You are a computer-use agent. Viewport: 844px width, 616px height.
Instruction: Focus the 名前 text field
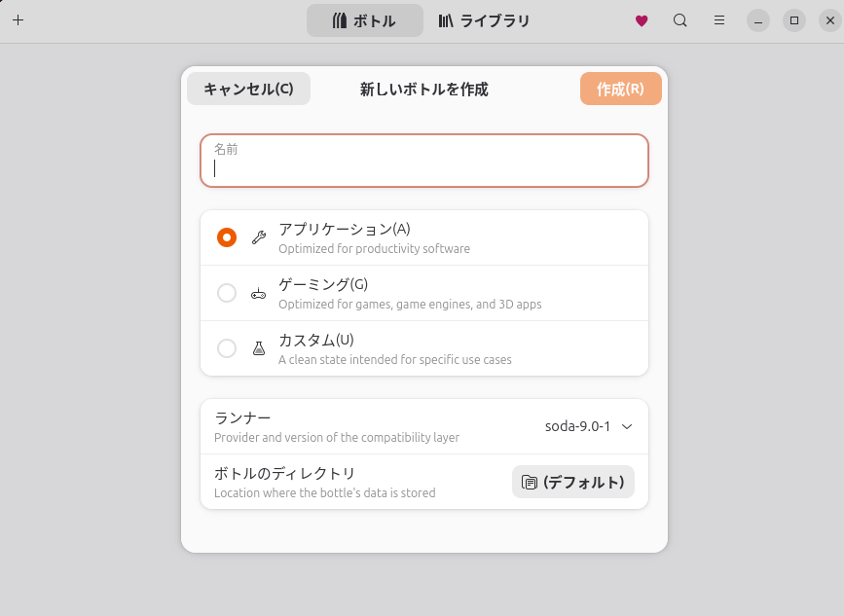coord(424,161)
